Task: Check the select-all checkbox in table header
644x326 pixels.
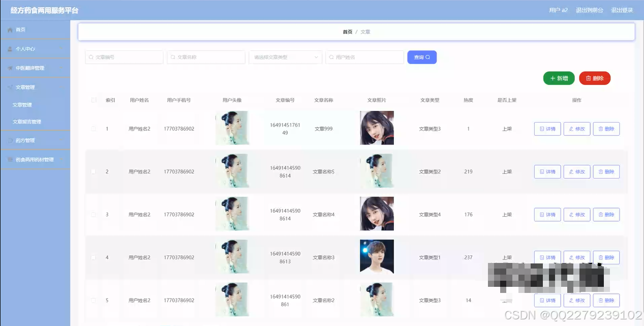Action: 94,100
